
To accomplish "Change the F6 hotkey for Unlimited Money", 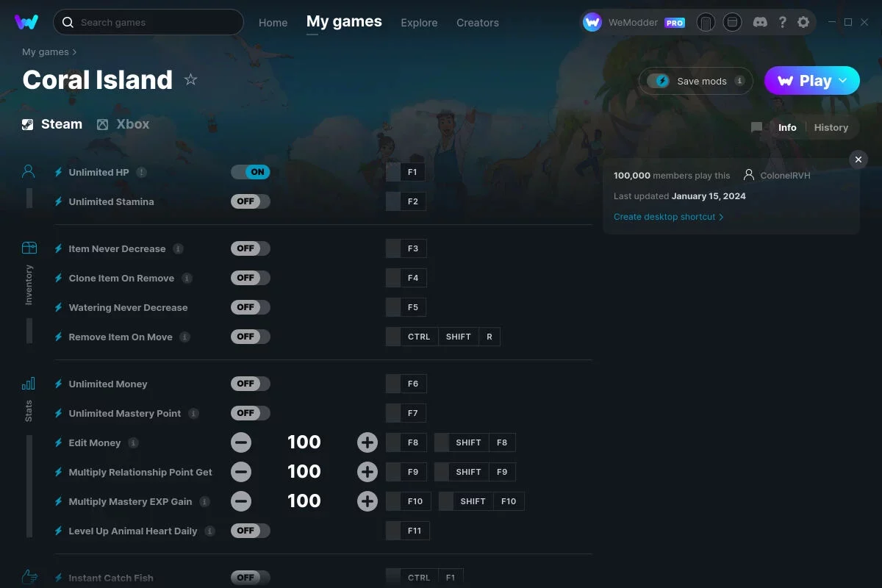I will click(x=406, y=384).
